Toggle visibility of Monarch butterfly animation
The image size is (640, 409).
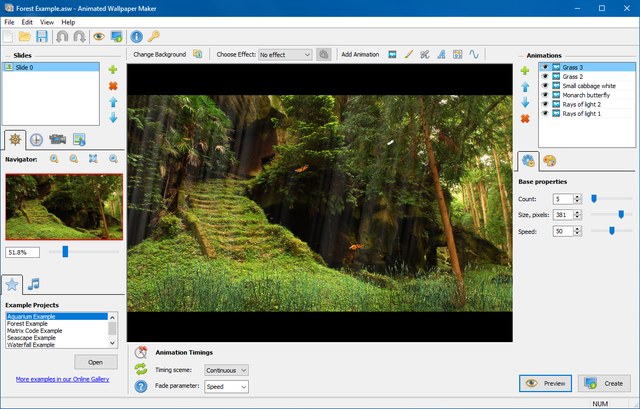(x=545, y=95)
